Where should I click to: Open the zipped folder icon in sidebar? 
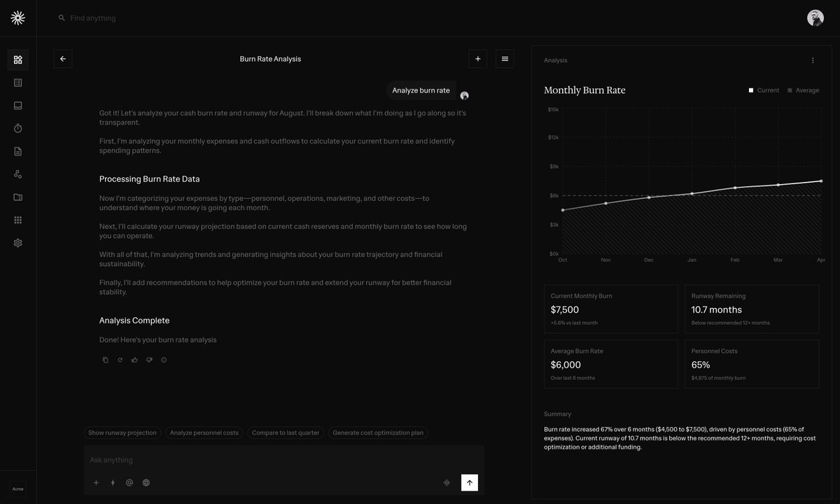point(18,197)
